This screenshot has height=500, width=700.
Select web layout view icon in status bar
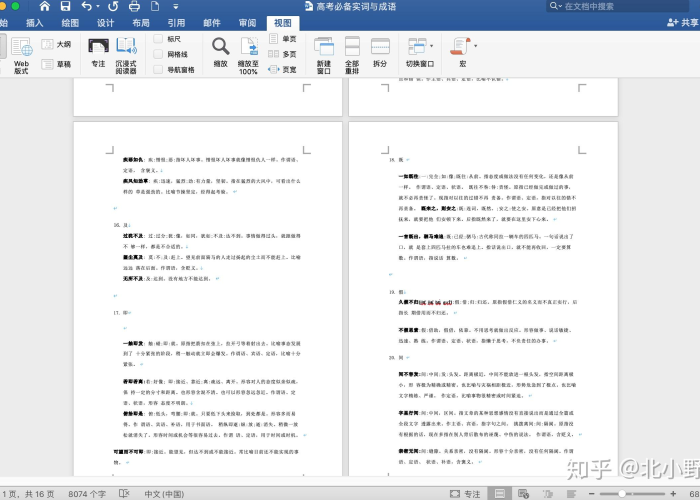[524, 494]
